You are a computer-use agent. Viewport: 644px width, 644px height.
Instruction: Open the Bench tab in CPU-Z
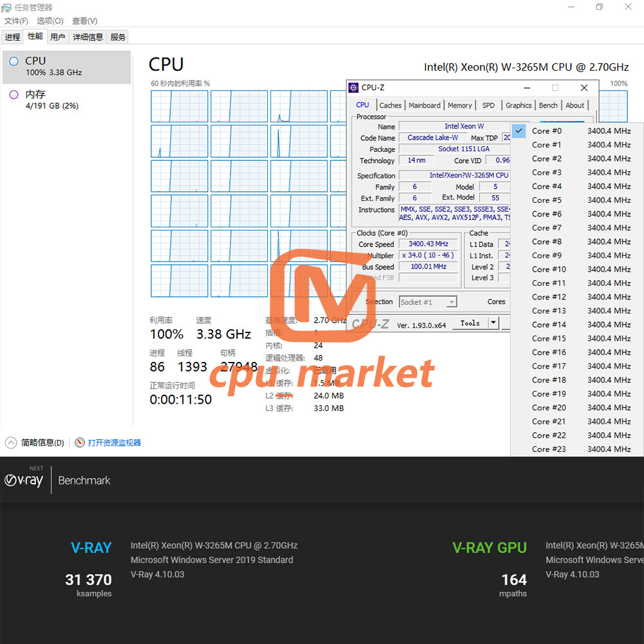click(x=548, y=106)
